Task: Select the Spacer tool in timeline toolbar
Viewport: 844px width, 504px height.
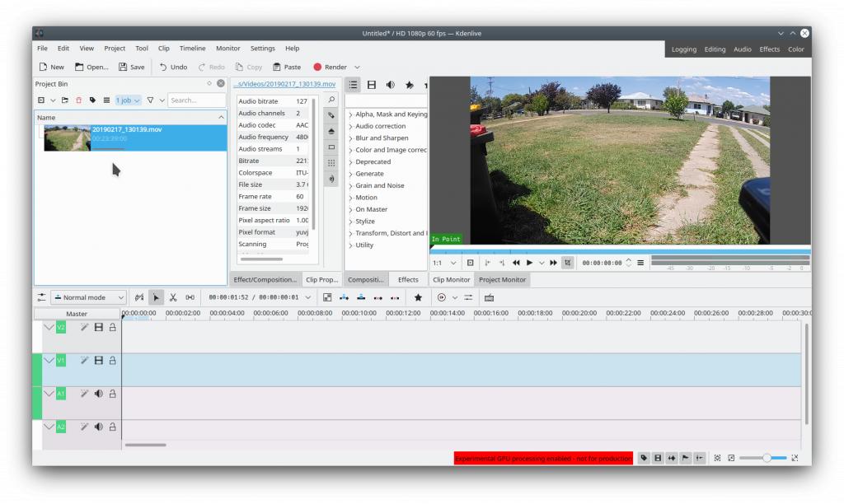Action: click(x=190, y=297)
